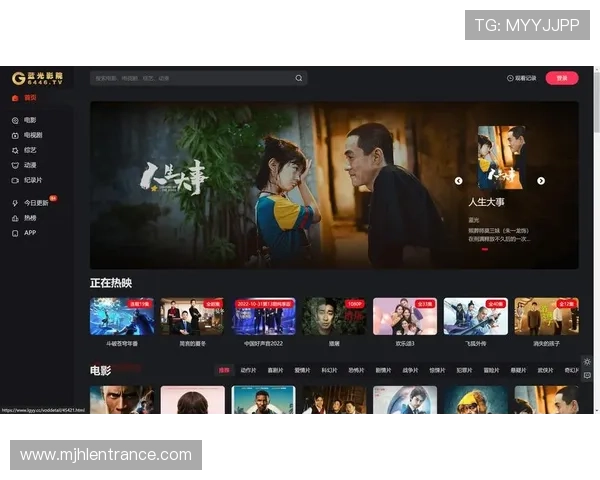600x480 pixels.
Task: Click the 蓝光影院 site logo
Action: 37,78
